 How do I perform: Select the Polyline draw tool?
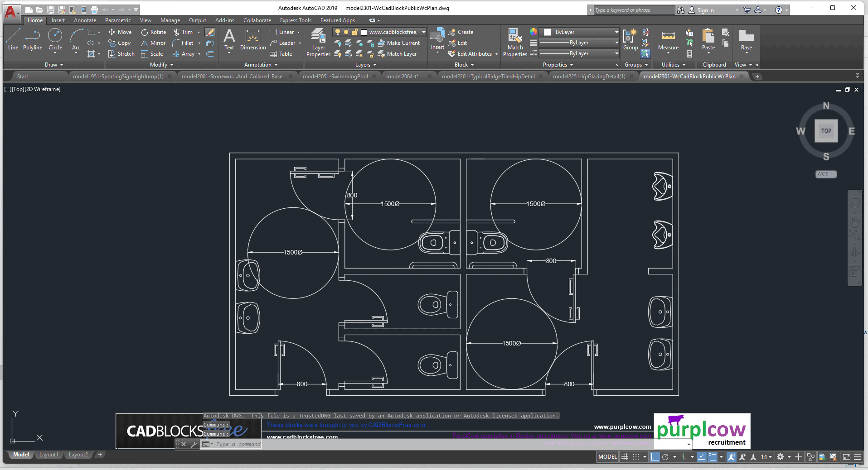(x=32, y=39)
